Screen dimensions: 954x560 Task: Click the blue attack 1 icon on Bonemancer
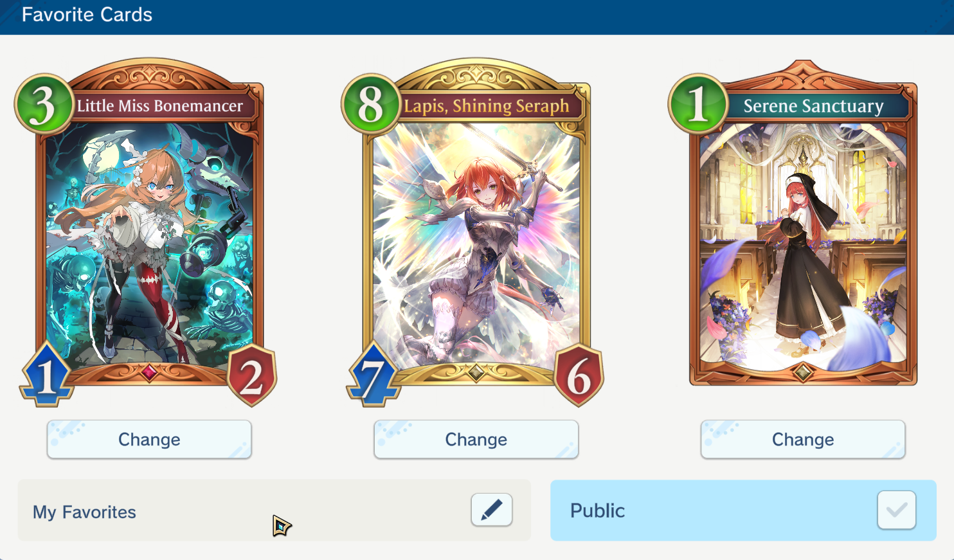[46, 375]
